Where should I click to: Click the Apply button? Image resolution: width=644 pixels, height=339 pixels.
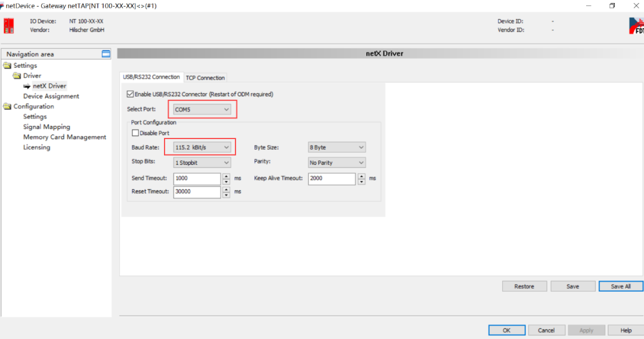click(x=586, y=331)
